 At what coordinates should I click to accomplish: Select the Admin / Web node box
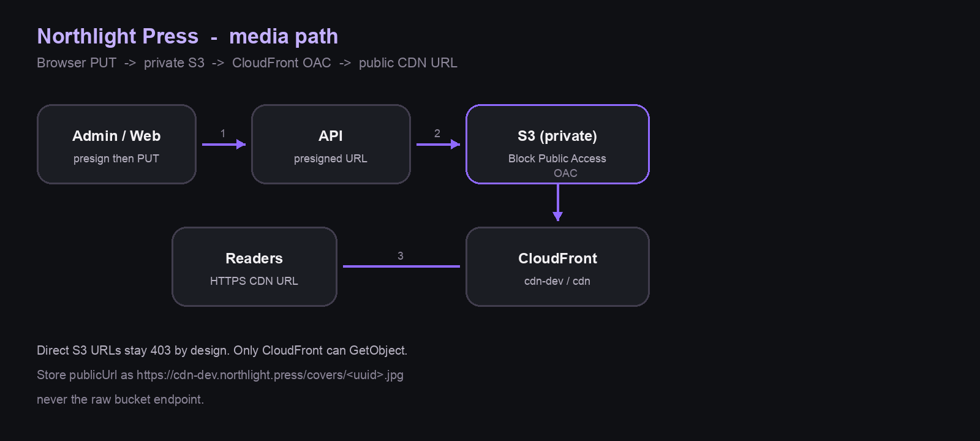pyautogui.click(x=116, y=144)
